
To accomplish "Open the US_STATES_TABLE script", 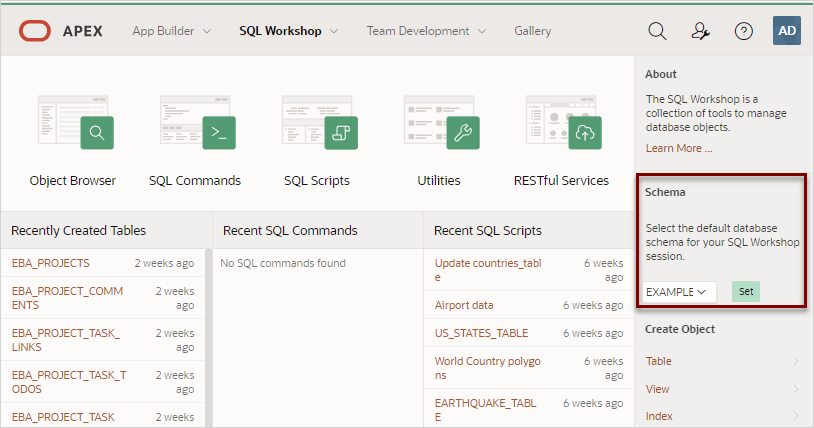I will tap(481, 333).
